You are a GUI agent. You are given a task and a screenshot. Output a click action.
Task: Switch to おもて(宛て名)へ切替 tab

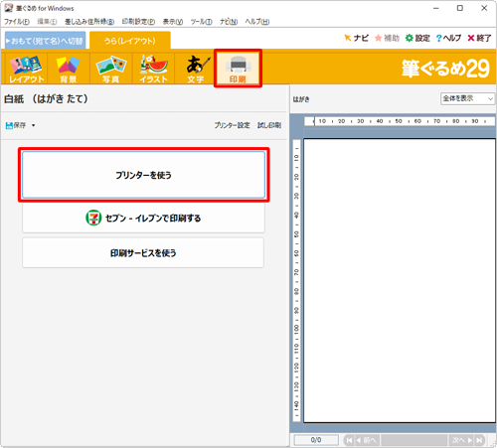point(46,41)
